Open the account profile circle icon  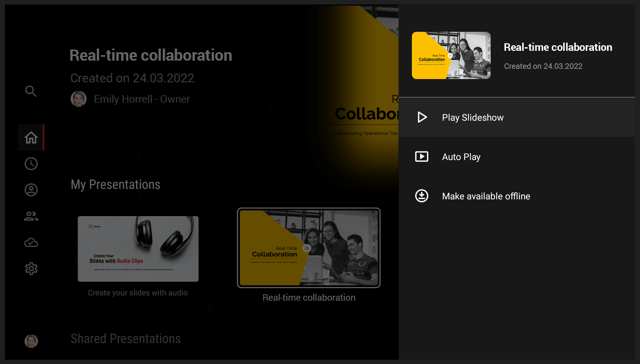point(31,190)
